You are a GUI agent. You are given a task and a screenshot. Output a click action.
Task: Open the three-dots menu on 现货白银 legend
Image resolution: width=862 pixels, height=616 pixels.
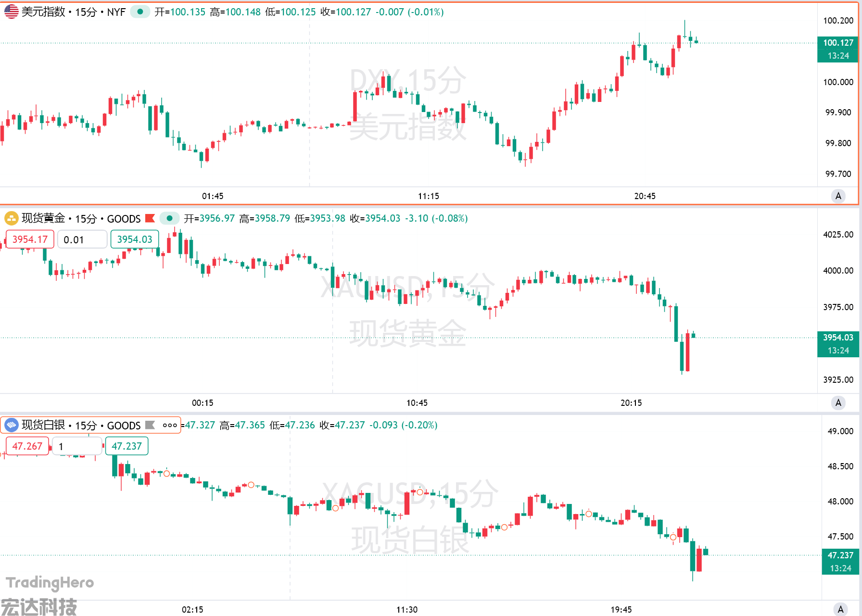point(170,425)
